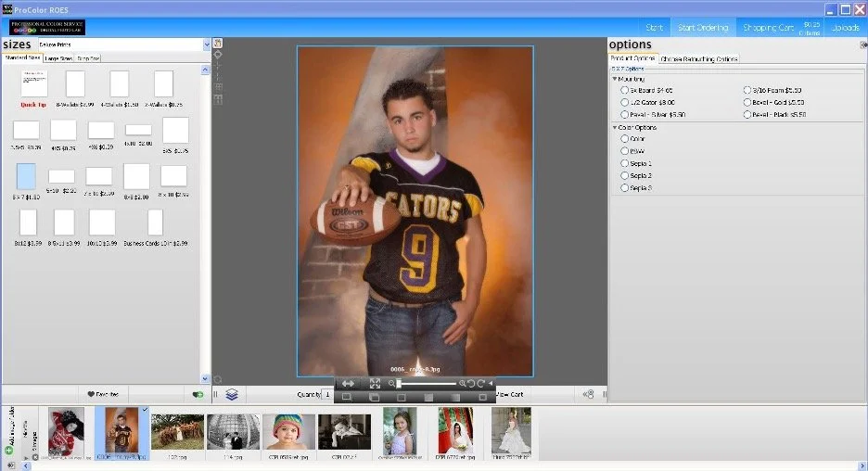
Task: Select the 5x5 $1.75 print size
Action: click(x=175, y=131)
